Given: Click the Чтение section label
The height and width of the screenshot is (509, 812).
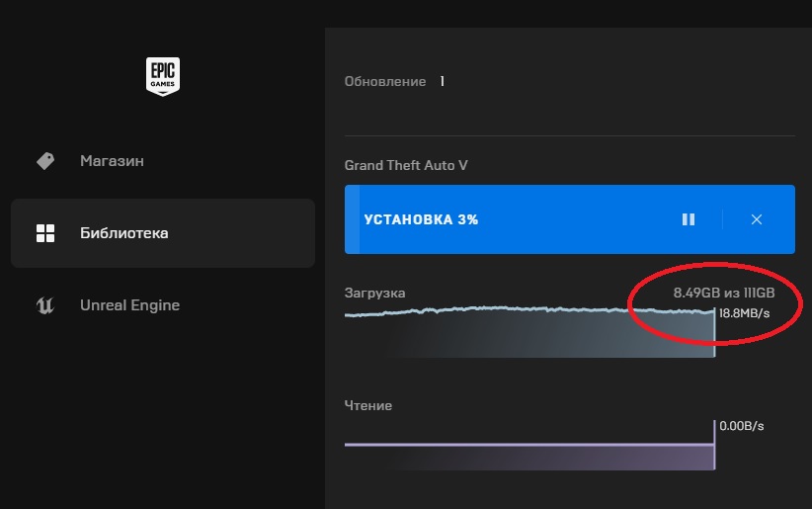Looking at the screenshot, I should click(367, 406).
